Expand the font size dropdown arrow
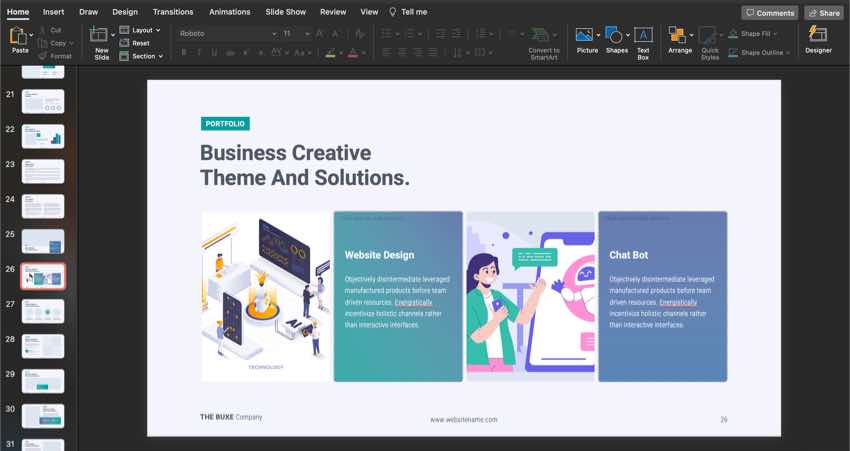The width and height of the screenshot is (850, 451). click(307, 34)
